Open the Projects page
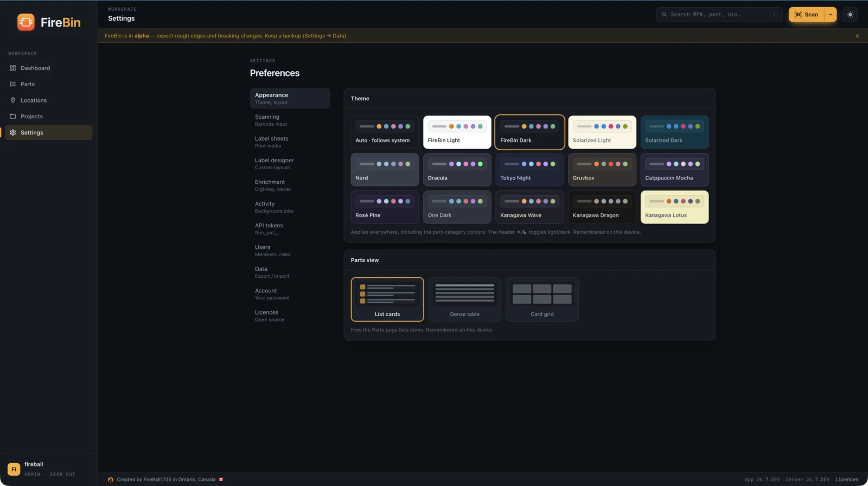 (49, 116)
